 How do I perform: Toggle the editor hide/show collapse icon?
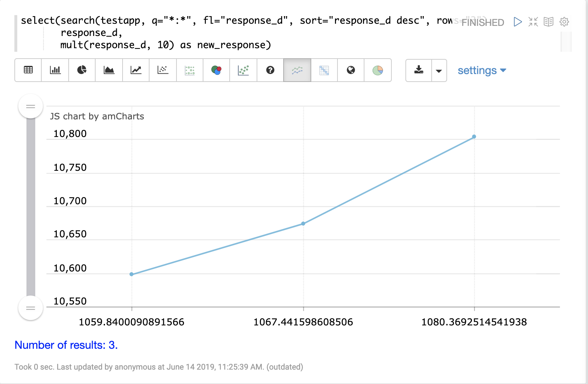click(x=533, y=22)
